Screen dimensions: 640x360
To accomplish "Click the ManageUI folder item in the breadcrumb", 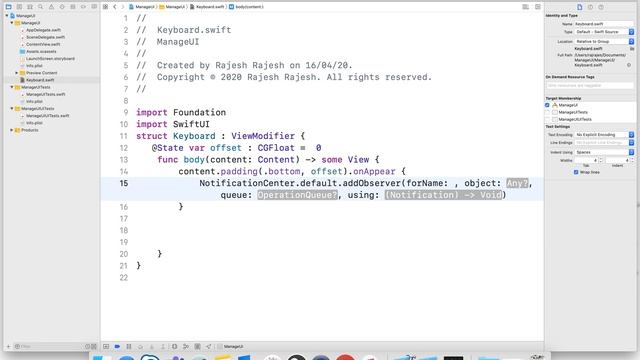I will tap(172, 7).
